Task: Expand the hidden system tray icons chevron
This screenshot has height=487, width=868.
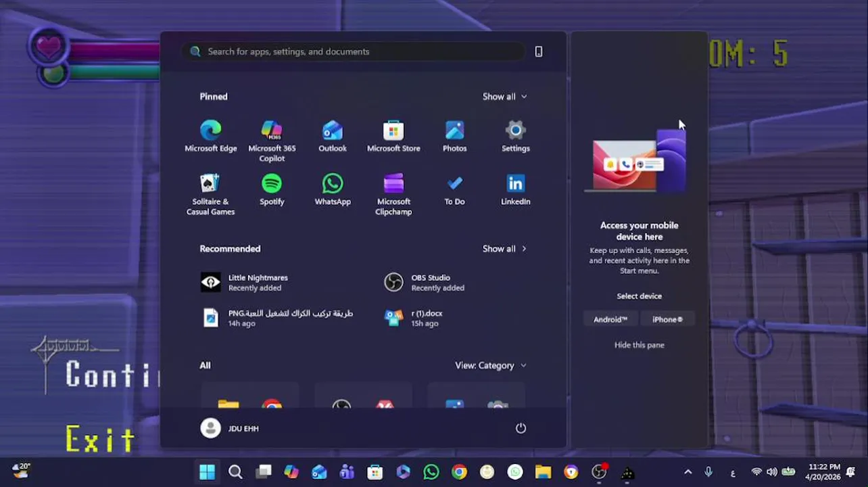Action: [x=688, y=471]
